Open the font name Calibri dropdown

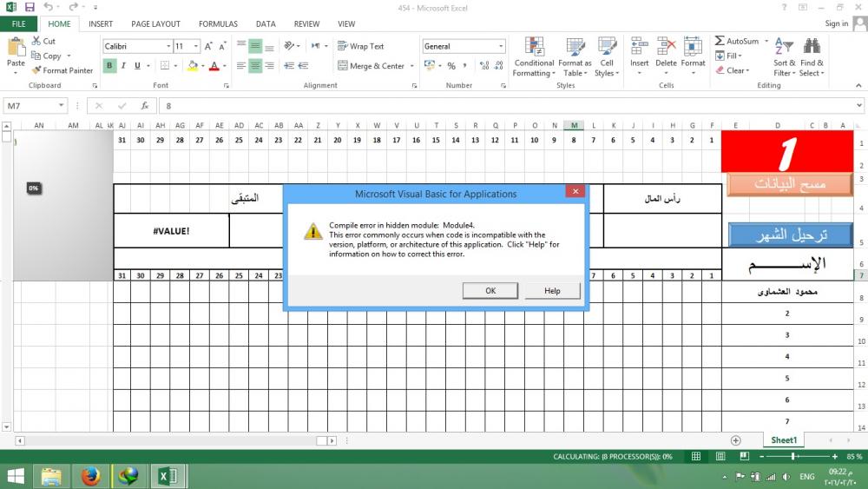[x=168, y=46]
